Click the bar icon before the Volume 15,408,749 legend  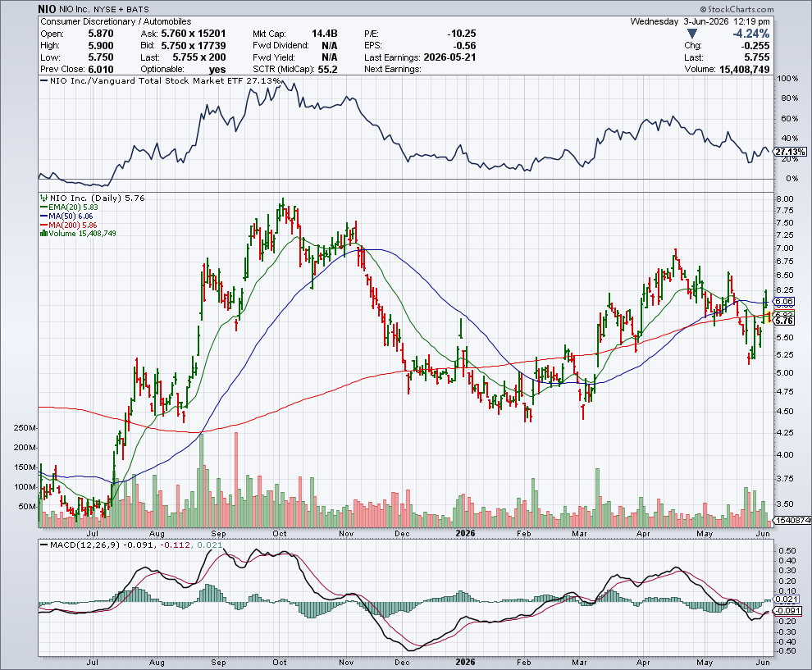coord(44,234)
